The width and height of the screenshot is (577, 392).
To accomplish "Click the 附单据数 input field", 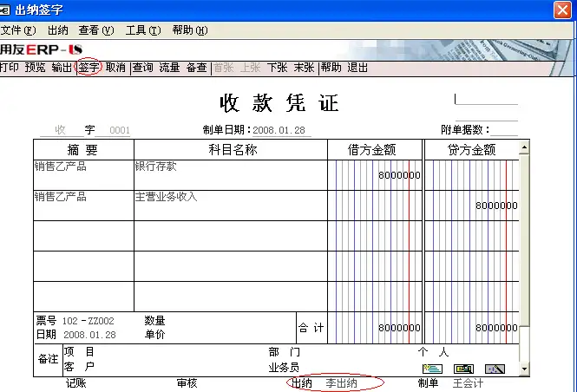I will 504,130.
